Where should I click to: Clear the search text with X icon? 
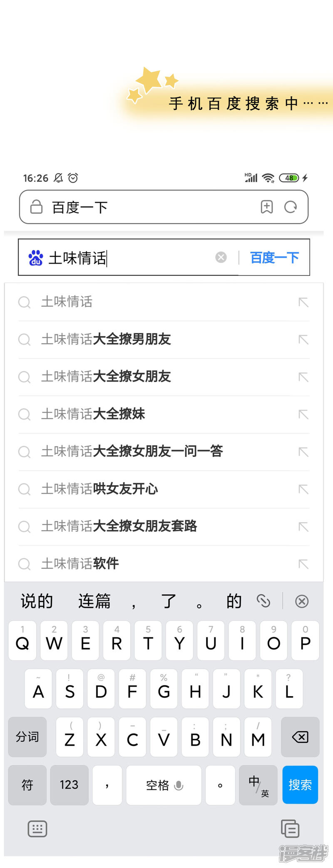221,258
